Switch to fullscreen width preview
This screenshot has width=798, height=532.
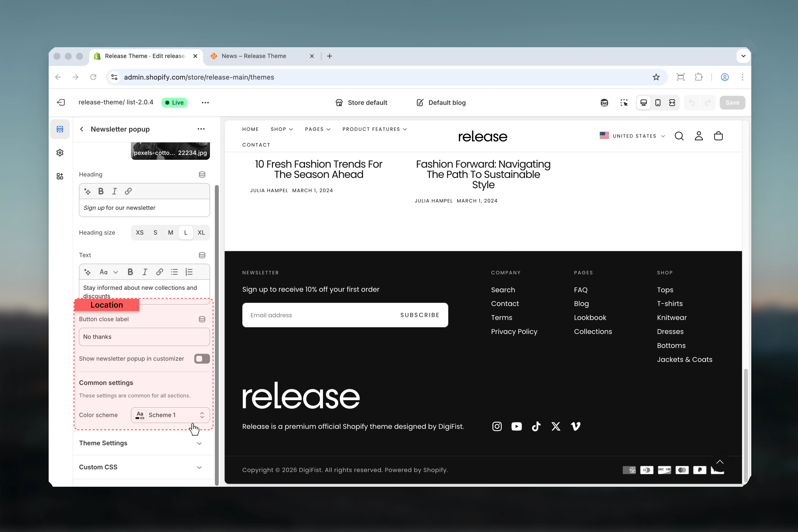pyautogui.click(x=672, y=102)
